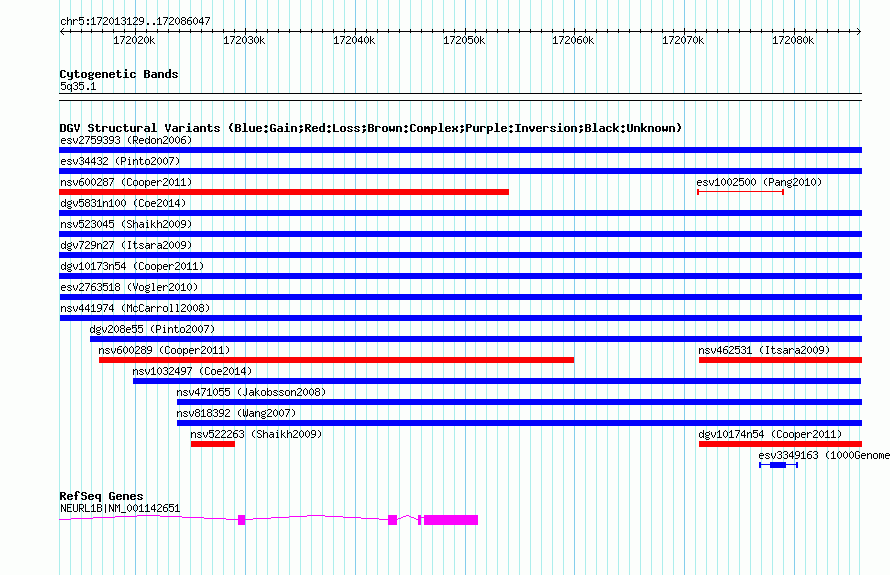Click the nsv471055 (Jakobsson2008) label
The width and height of the screenshot is (890, 575).
click(251, 392)
